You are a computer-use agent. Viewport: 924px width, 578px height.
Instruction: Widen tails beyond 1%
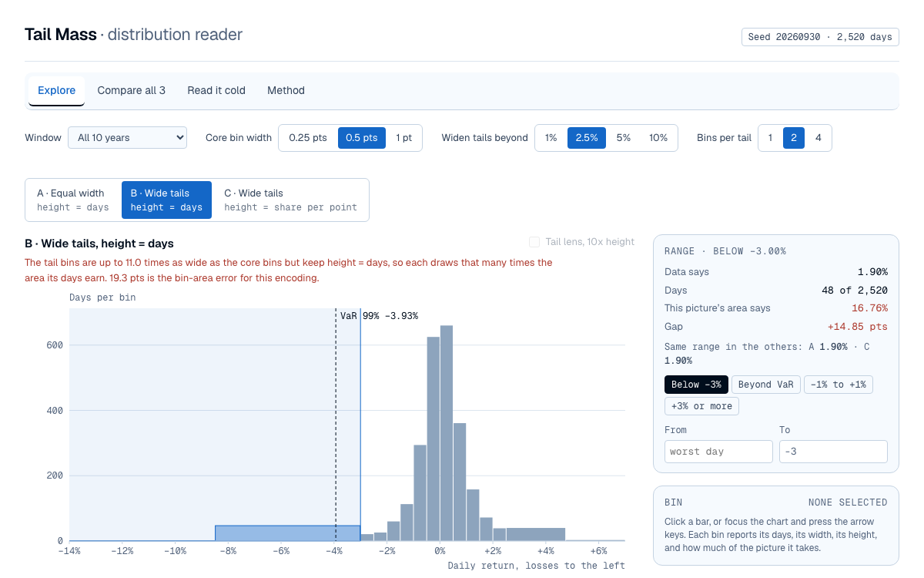551,138
